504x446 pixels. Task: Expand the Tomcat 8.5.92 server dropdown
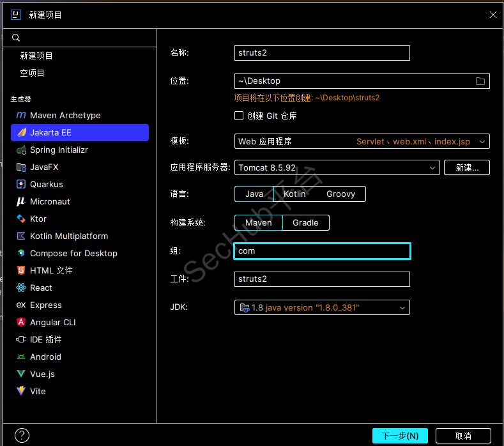pos(337,167)
